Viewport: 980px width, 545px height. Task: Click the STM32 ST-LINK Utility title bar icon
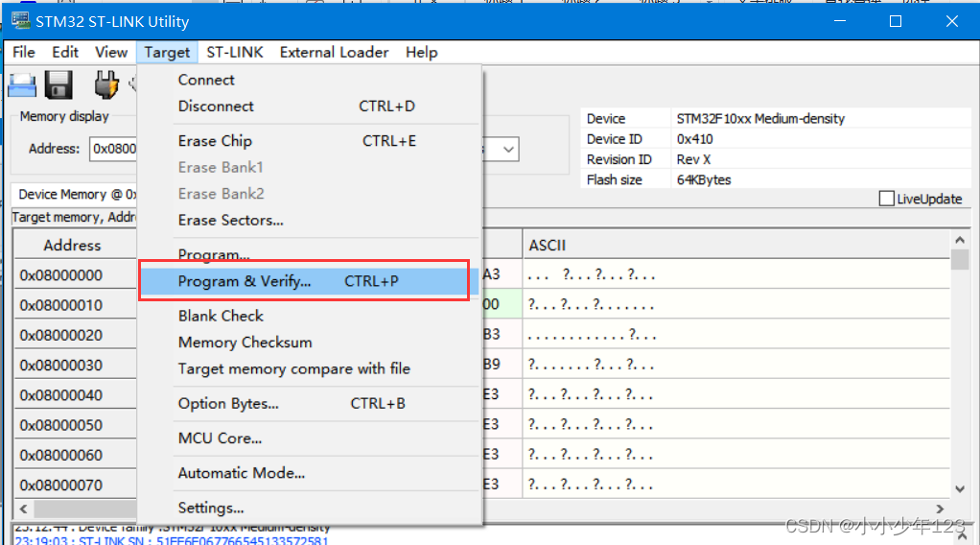coord(21,21)
